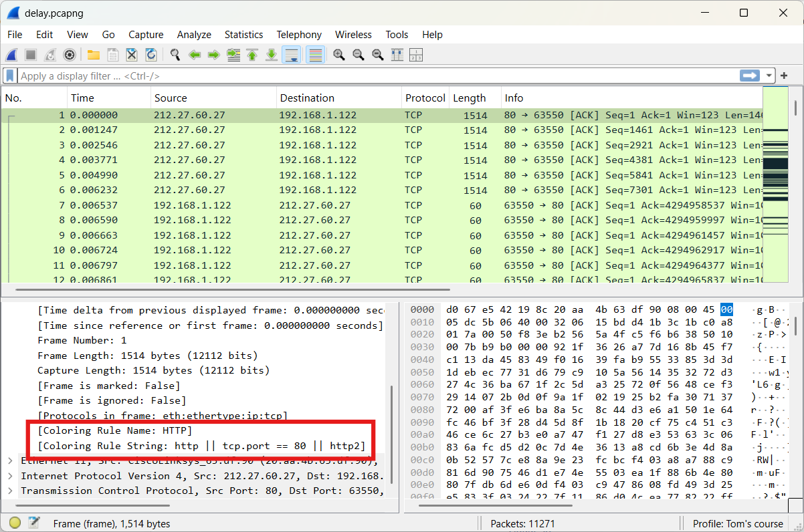This screenshot has width=804, height=532.
Task: Click the stop capture square icon
Action: pos(31,55)
